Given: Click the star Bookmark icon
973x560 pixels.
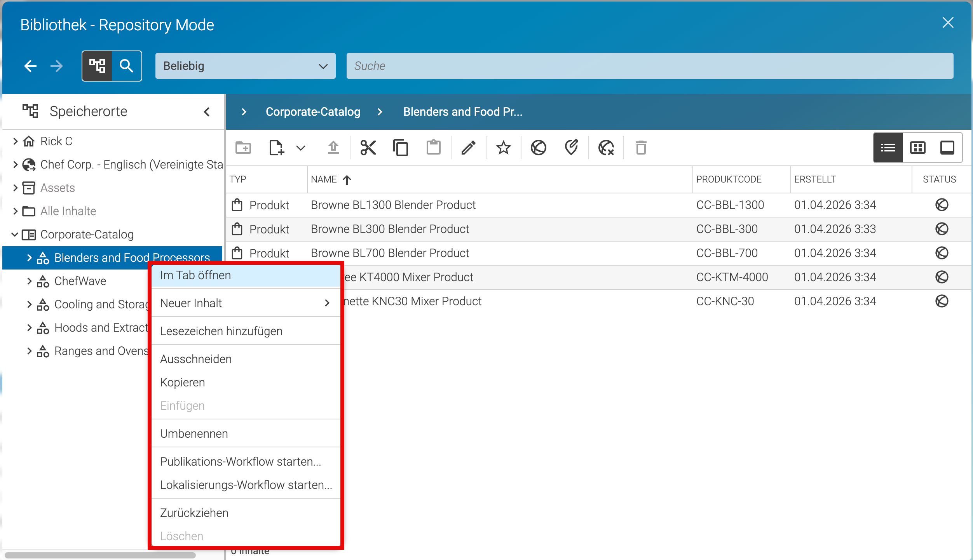Looking at the screenshot, I should click(504, 148).
